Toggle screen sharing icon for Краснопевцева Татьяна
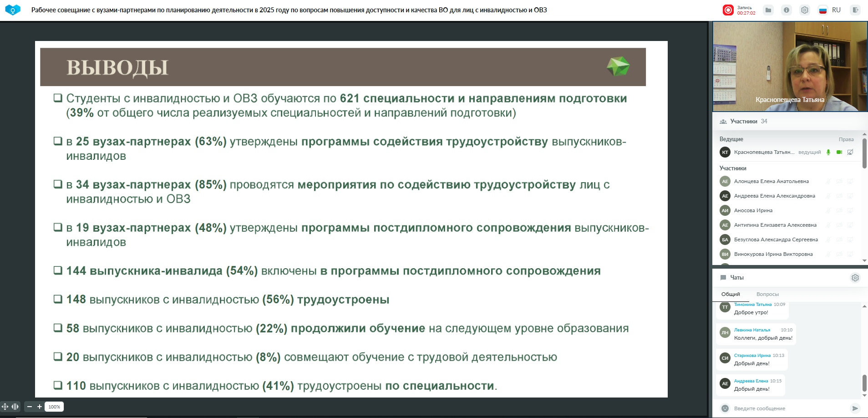Viewport: 868px width, 418px height. (850, 152)
